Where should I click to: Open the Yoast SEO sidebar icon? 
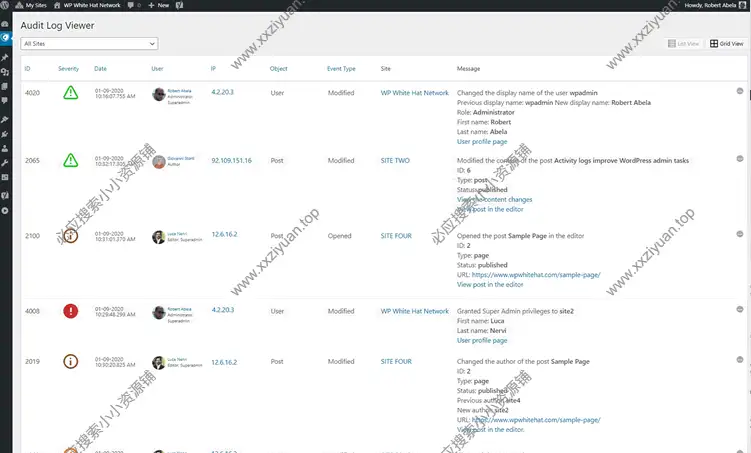point(5,195)
